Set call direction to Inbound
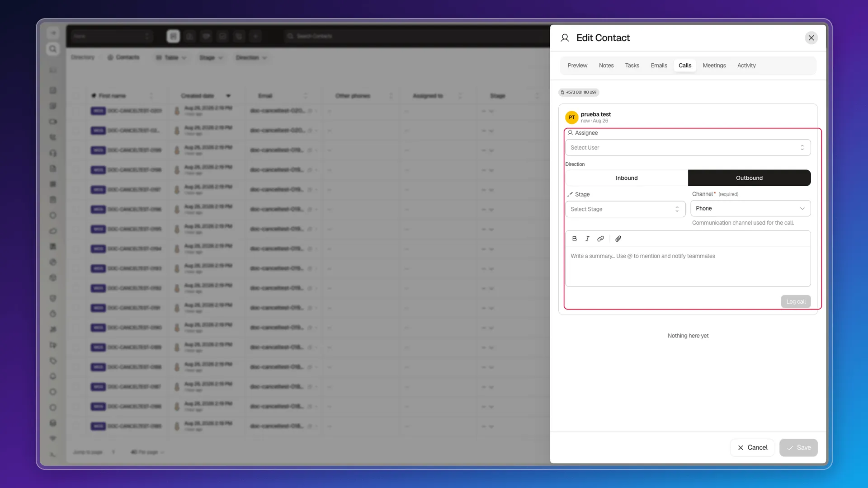 click(627, 178)
